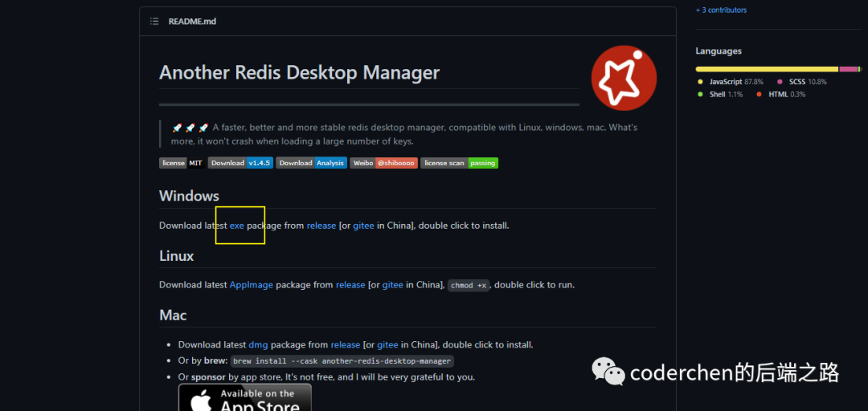The width and height of the screenshot is (868, 411).
Task: Open the Download Analysis badge
Action: [x=311, y=163]
